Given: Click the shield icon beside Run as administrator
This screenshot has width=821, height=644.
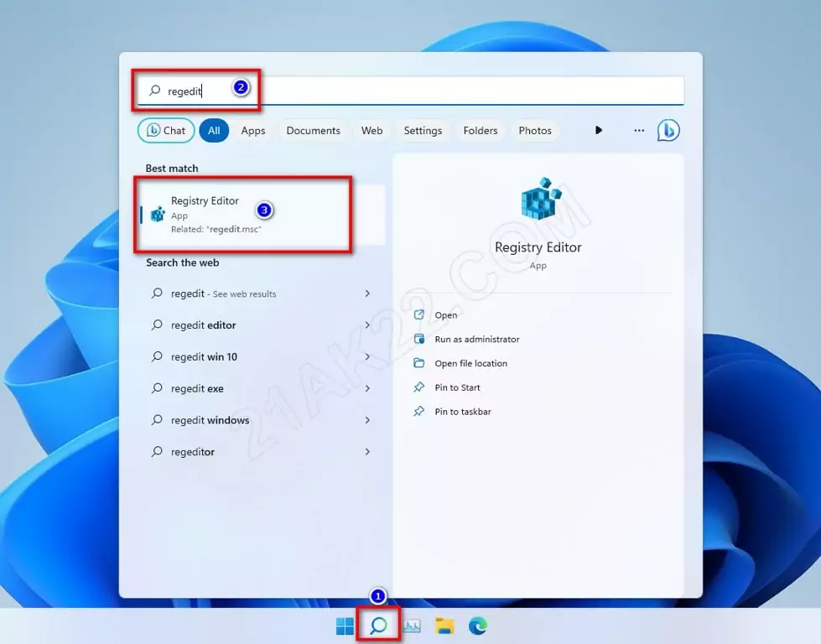Looking at the screenshot, I should tap(418, 339).
